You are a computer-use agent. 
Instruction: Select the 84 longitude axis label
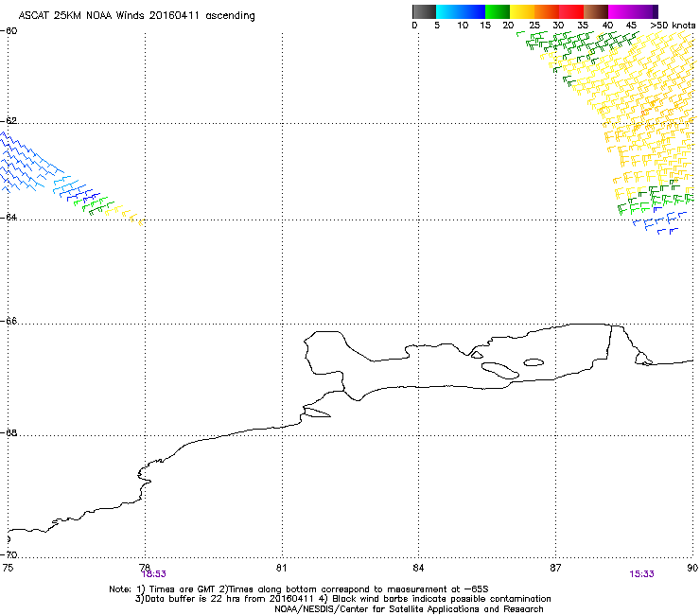pyautogui.click(x=418, y=568)
